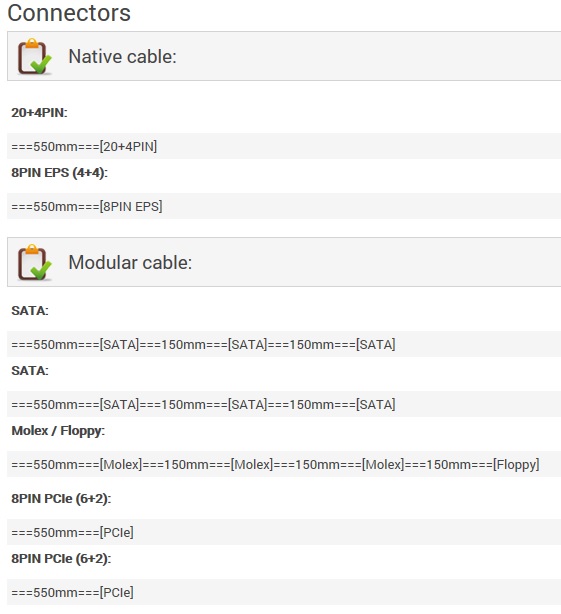Click the 20+4PIN bold label
Screen dimensions: 561x614
39,113
